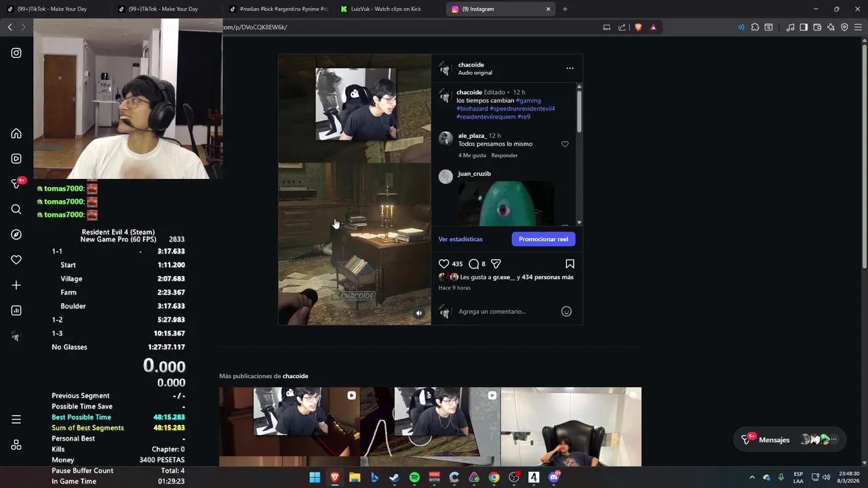Screen dimensions: 868x488
Task: Open Windows Start menu
Action: [x=315, y=477]
